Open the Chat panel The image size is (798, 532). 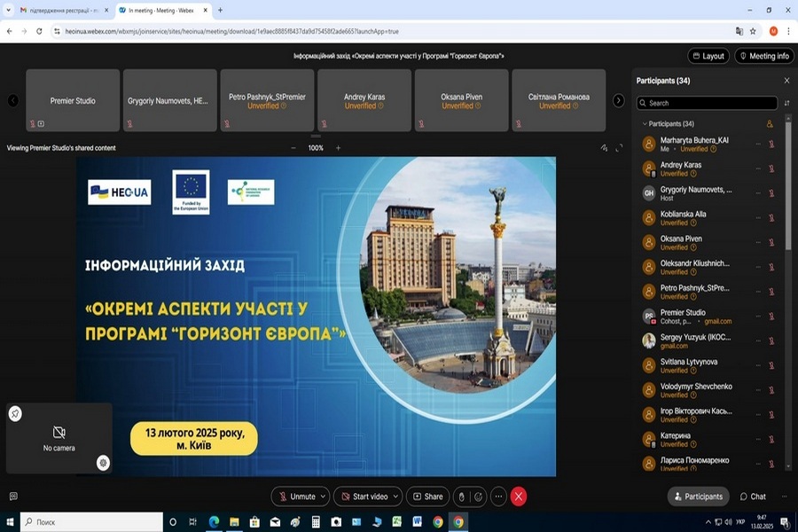[x=753, y=497]
